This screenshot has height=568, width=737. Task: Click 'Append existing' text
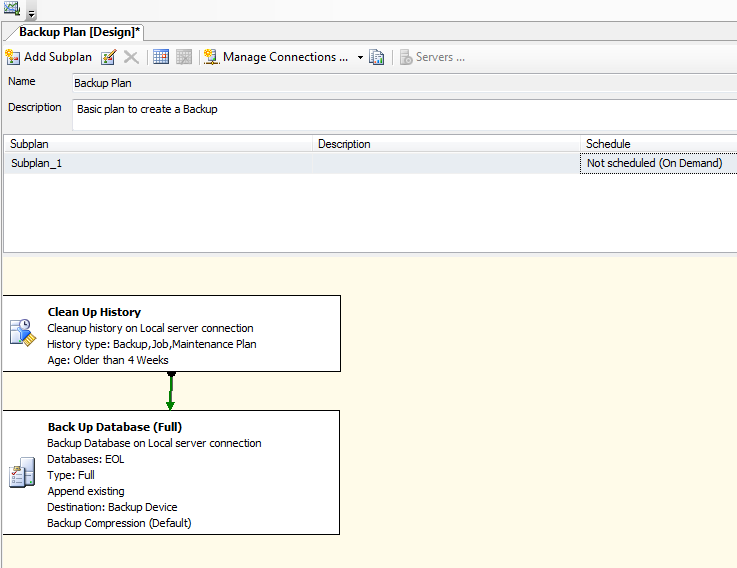coord(86,491)
